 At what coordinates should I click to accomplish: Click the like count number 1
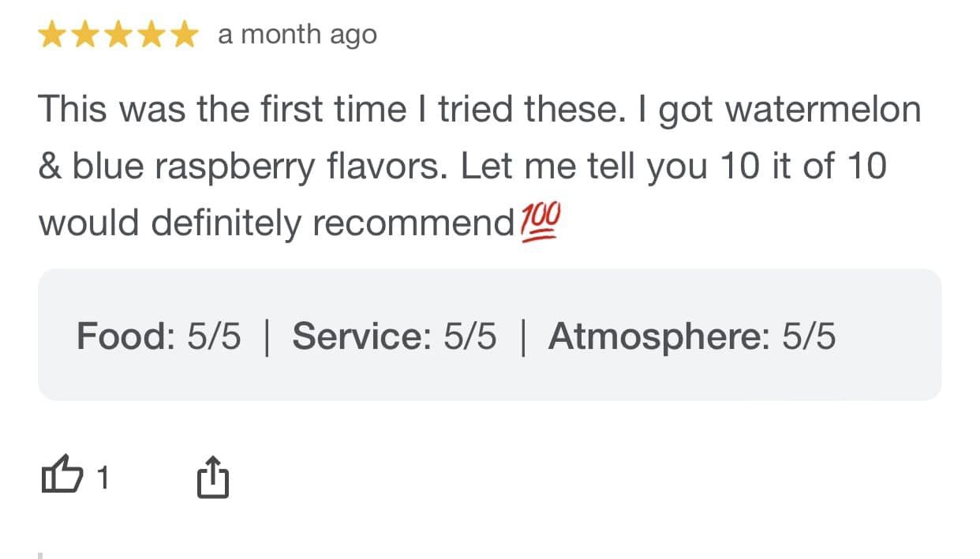(102, 478)
